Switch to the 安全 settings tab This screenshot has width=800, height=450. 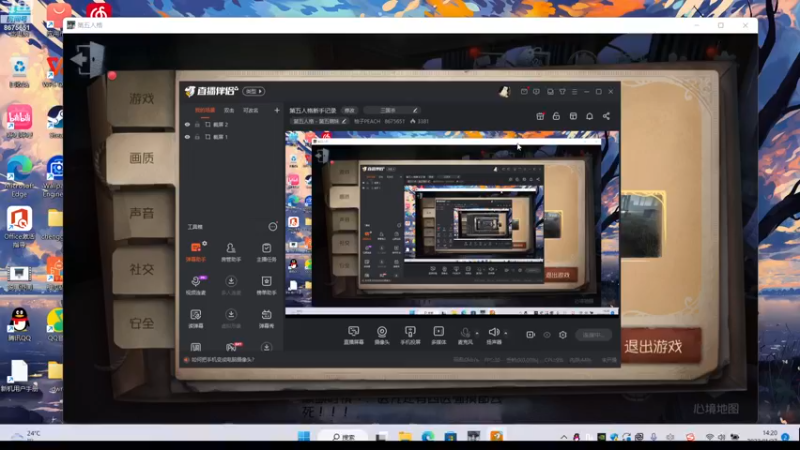point(141,323)
